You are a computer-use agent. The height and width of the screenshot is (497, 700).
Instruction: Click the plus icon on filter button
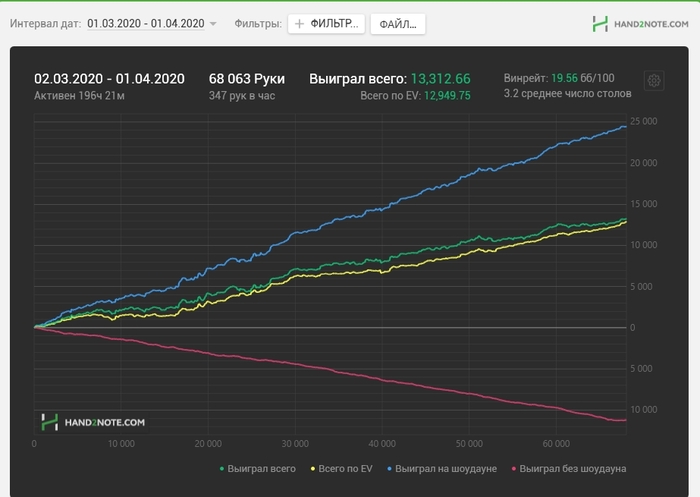click(x=300, y=24)
